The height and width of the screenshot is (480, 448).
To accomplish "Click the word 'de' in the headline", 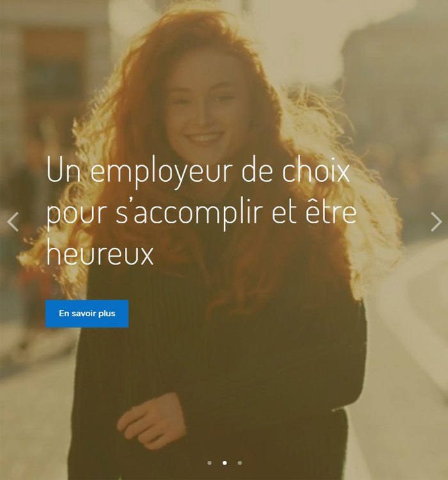I will coord(257,171).
